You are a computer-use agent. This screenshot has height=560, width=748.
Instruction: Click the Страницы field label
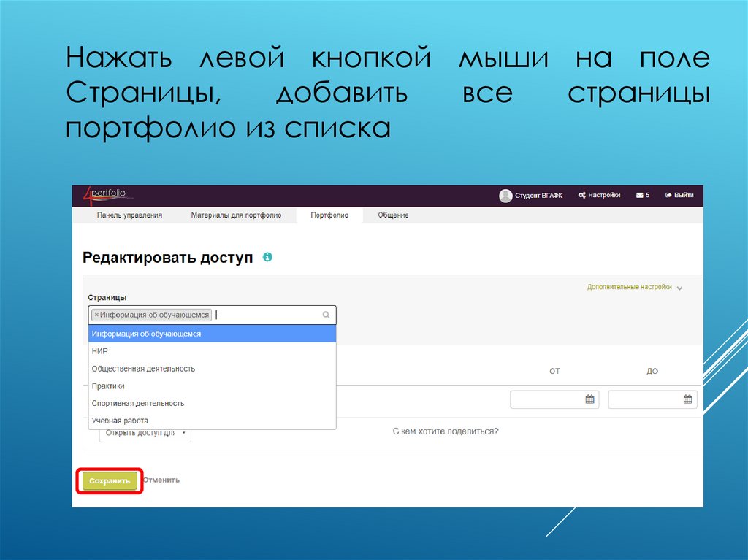click(x=107, y=297)
